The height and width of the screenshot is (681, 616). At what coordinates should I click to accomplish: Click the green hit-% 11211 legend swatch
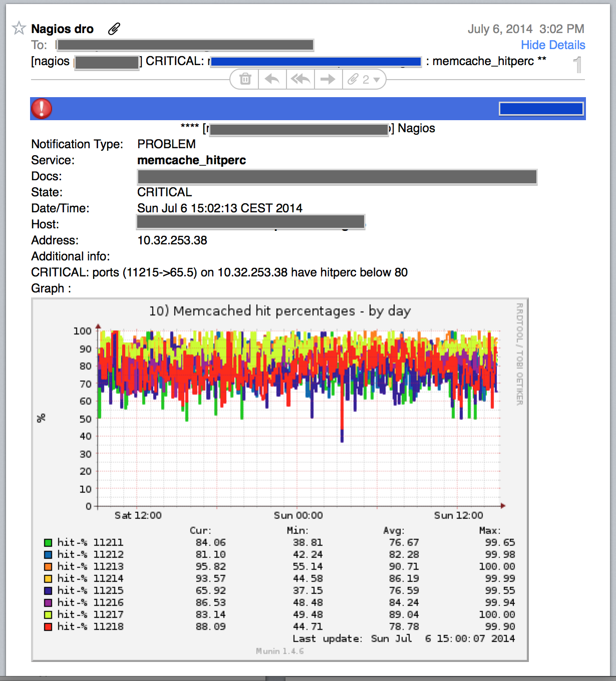[x=48, y=543]
